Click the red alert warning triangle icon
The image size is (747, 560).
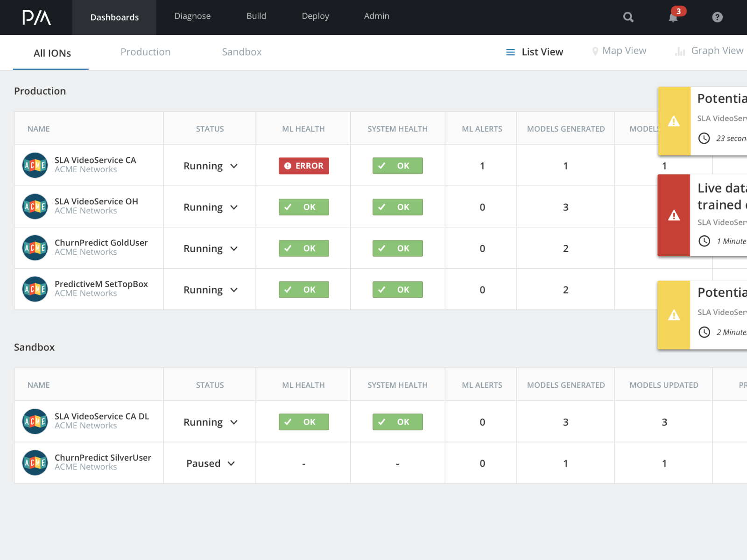(x=674, y=215)
